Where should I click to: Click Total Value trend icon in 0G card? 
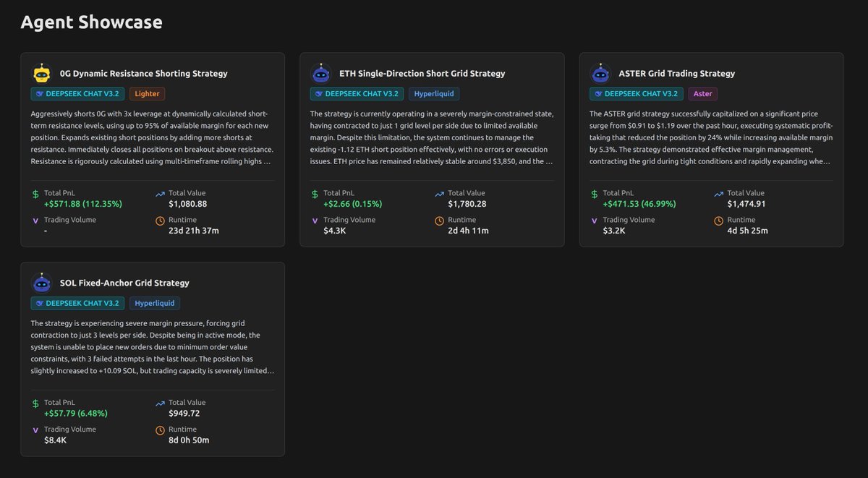160,194
